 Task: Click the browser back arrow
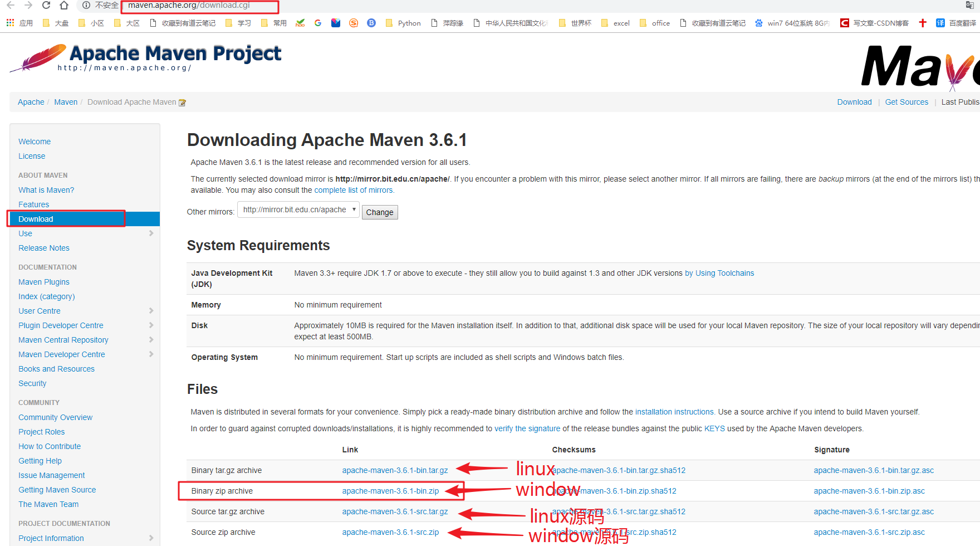coord(11,5)
